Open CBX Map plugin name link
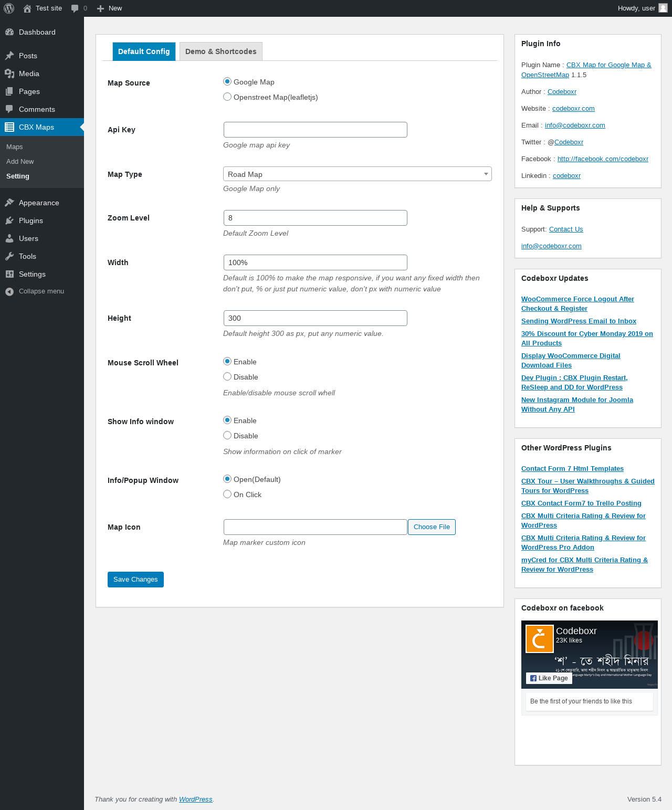Screen dimensions: 672x810 (586, 70)
